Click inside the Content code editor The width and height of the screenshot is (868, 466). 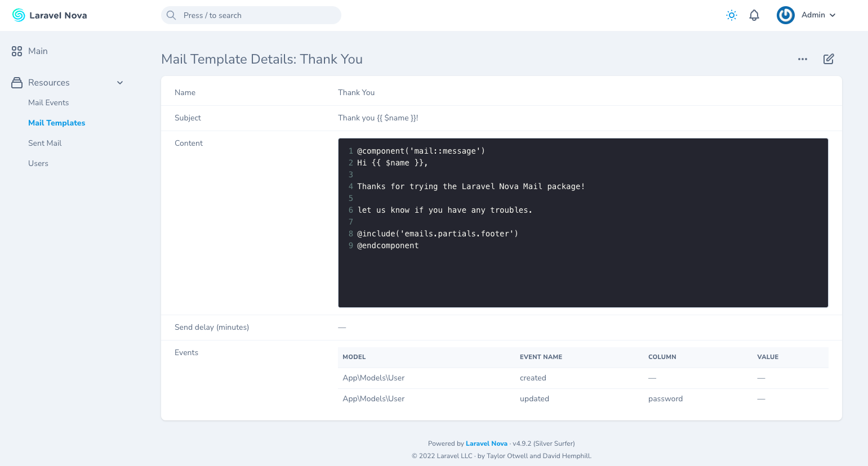point(583,223)
